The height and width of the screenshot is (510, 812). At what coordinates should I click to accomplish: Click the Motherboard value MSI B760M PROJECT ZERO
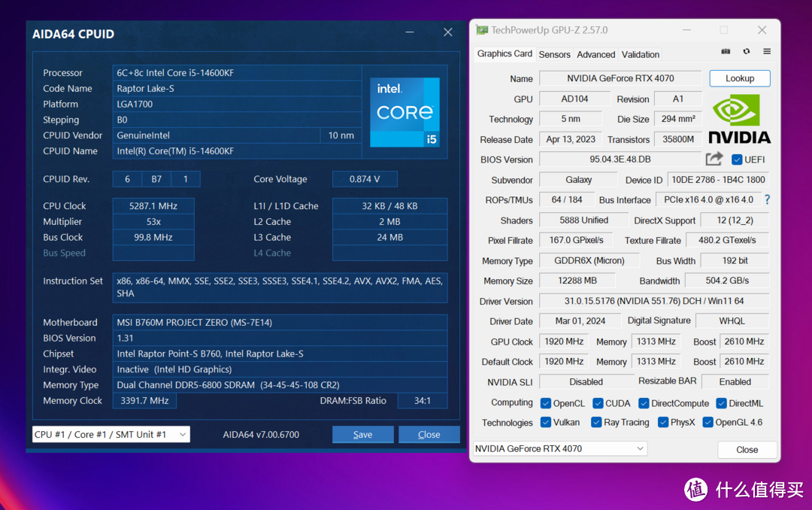pos(280,323)
